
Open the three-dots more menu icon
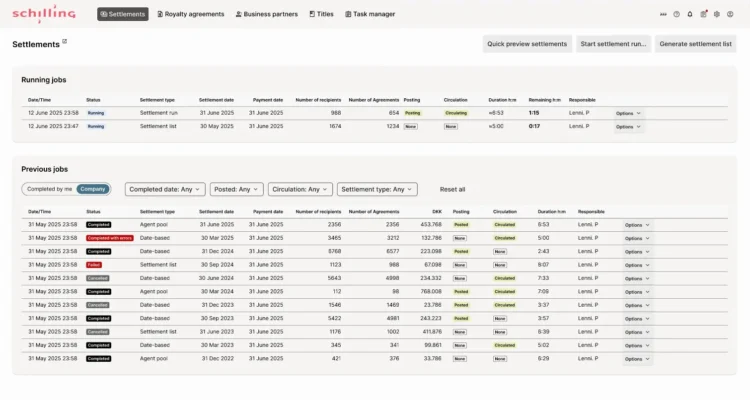tap(663, 14)
